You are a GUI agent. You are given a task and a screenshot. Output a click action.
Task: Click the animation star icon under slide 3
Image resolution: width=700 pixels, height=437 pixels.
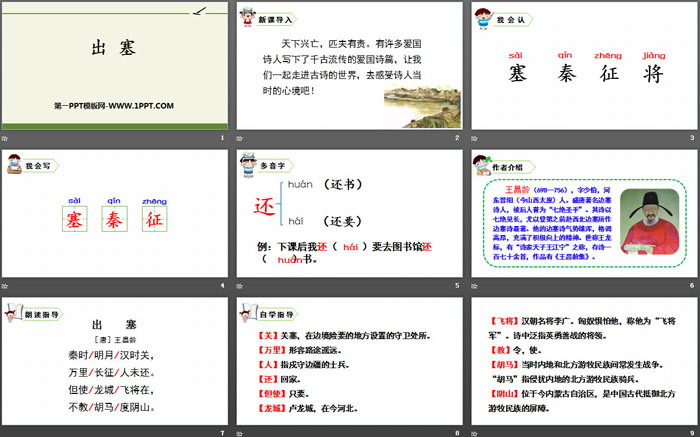474,139
